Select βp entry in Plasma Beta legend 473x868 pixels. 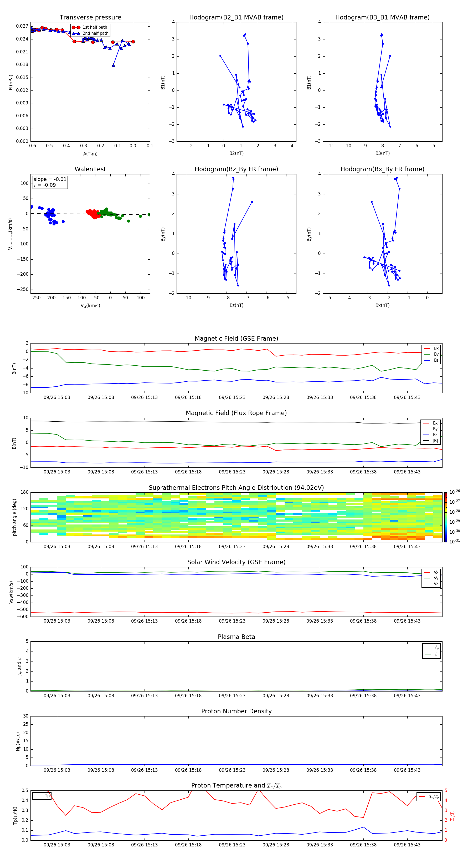point(431,647)
